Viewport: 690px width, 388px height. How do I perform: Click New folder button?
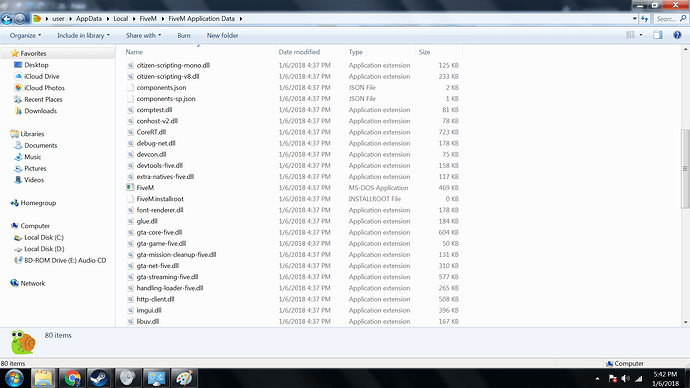(x=222, y=36)
